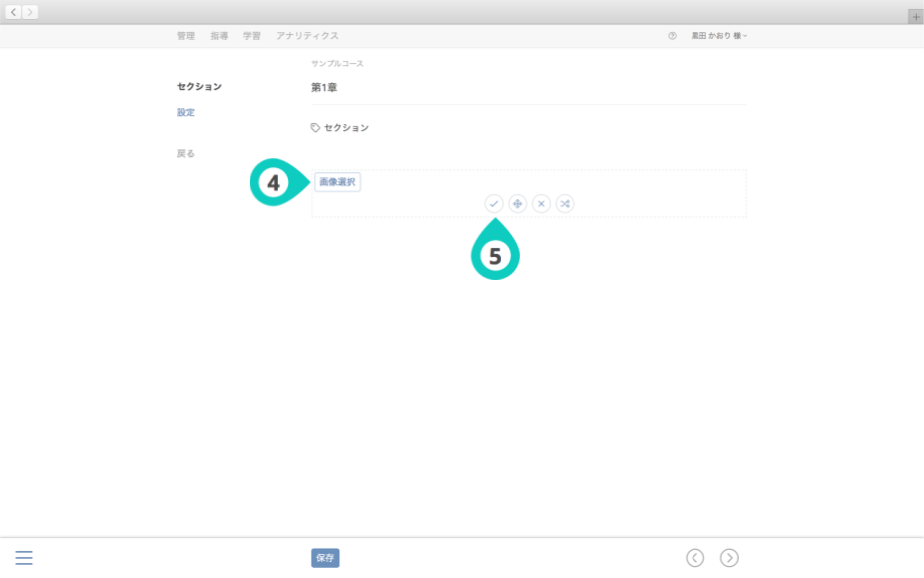Screen dimensions: 924x578
Task: Go to previous page with left arrow circle
Action: pyautogui.click(x=695, y=558)
